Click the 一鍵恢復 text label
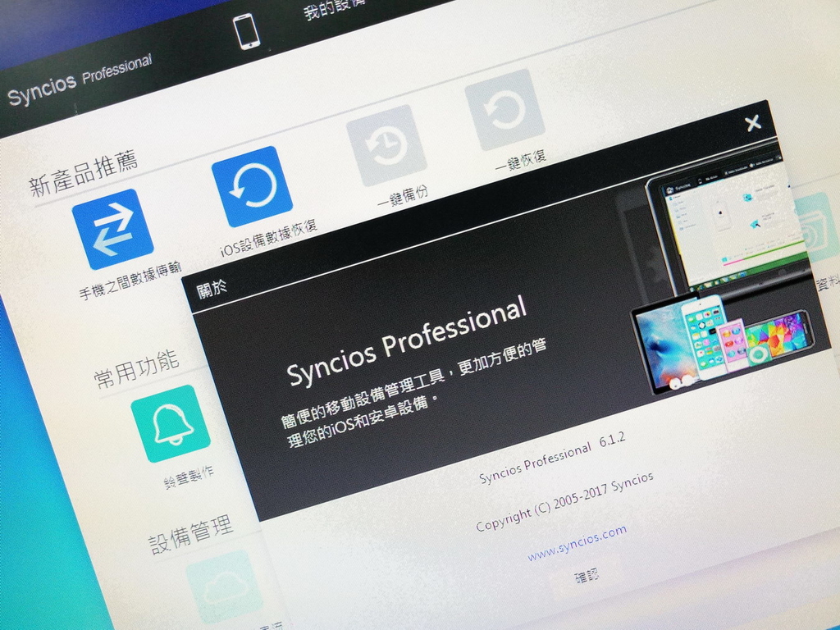The width and height of the screenshot is (840, 630). (x=521, y=160)
